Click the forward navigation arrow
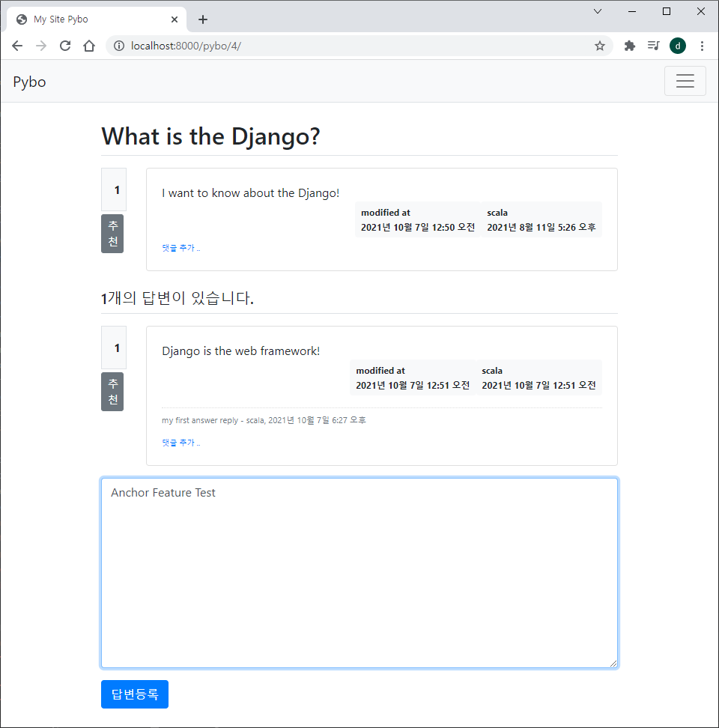719x728 pixels. pyautogui.click(x=41, y=46)
